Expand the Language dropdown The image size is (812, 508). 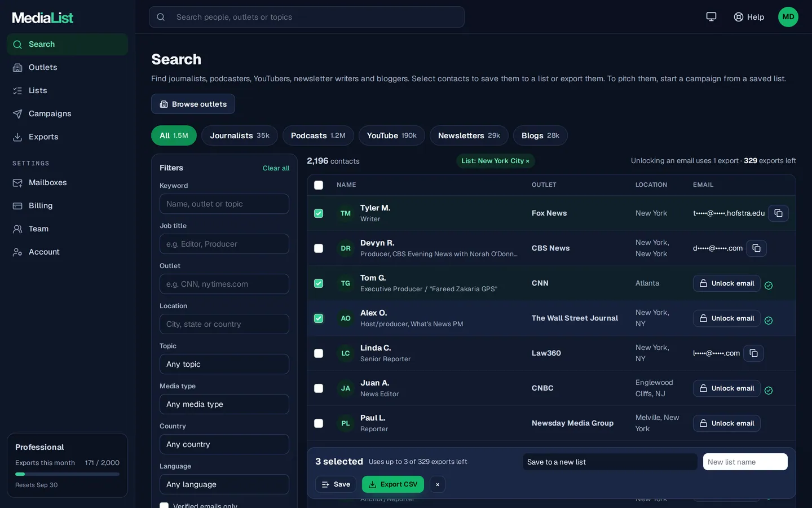(x=224, y=484)
